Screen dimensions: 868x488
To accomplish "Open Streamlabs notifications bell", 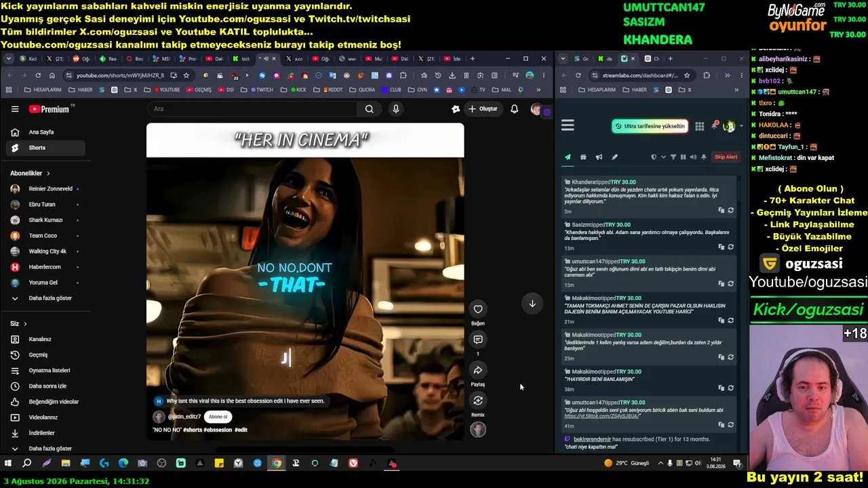I will pyautogui.click(x=714, y=126).
